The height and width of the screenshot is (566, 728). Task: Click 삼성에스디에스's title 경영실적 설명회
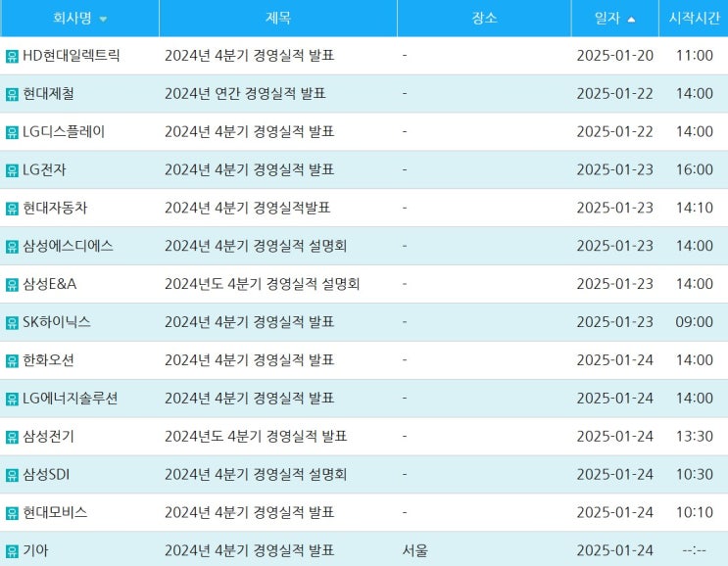[x=300, y=246]
